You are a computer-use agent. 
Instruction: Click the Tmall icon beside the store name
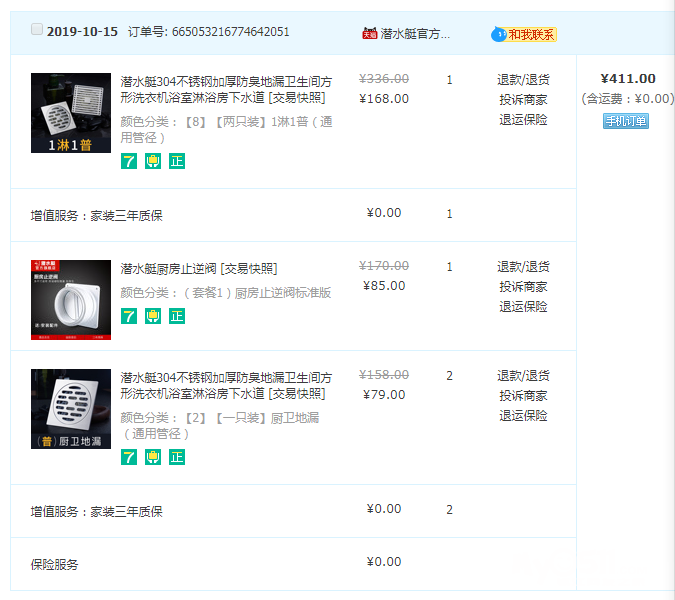coord(369,33)
